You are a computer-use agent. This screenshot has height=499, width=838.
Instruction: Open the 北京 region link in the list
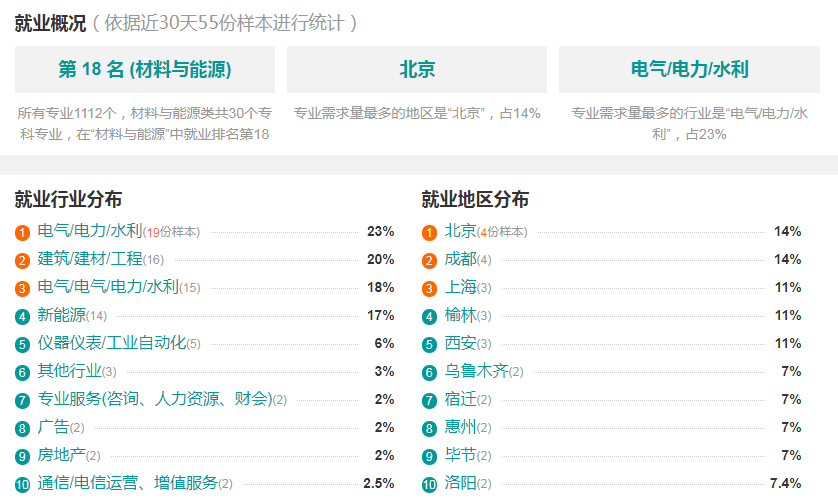[460, 231]
